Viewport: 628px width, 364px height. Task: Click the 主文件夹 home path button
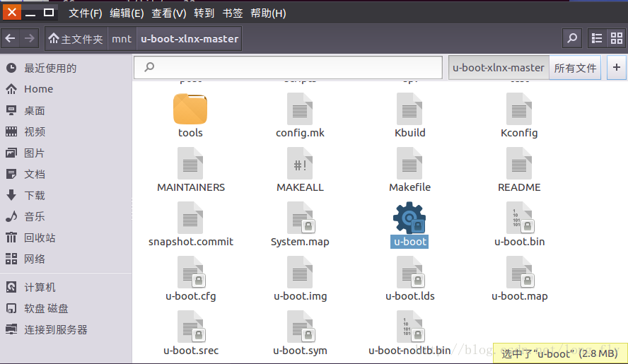[x=76, y=39]
